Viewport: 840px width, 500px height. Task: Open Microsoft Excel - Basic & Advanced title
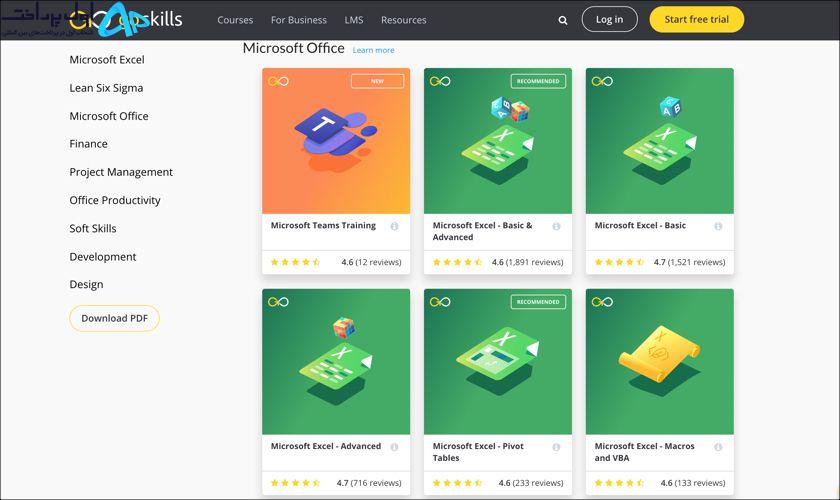(483, 232)
